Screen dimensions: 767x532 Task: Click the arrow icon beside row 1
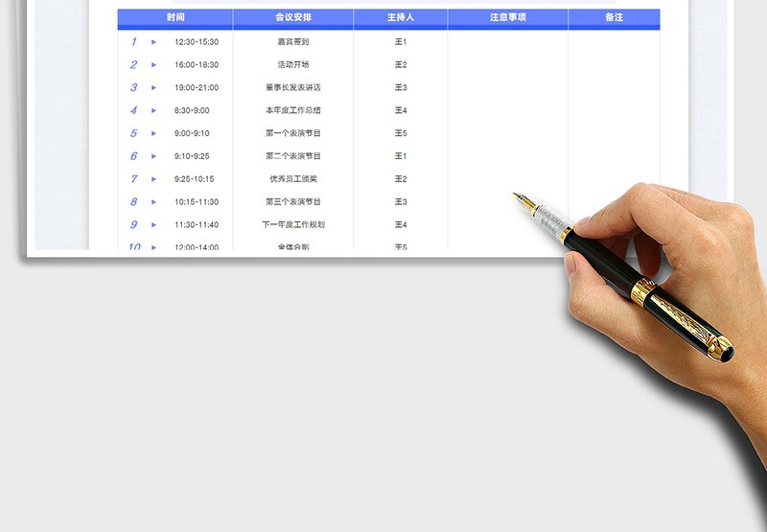(153, 42)
